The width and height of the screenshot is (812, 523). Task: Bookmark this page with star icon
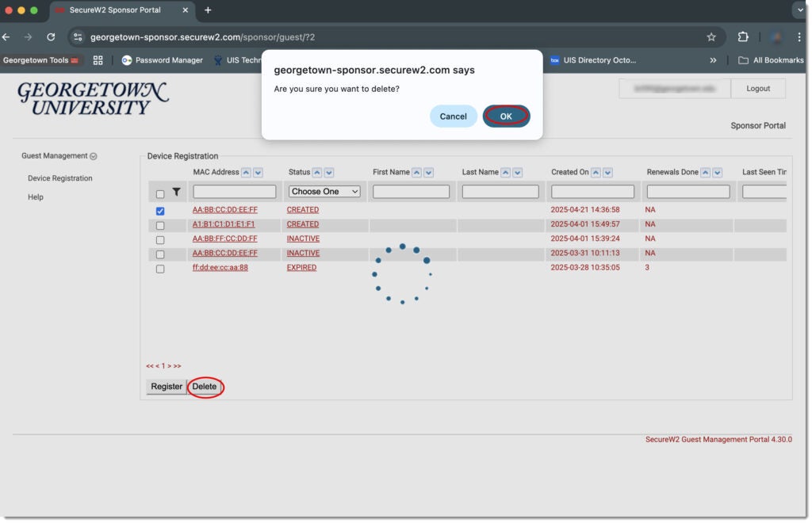point(711,37)
